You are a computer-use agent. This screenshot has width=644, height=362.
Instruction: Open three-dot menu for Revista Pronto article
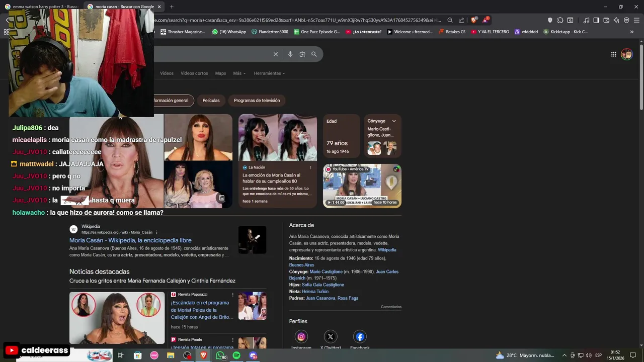(232, 340)
